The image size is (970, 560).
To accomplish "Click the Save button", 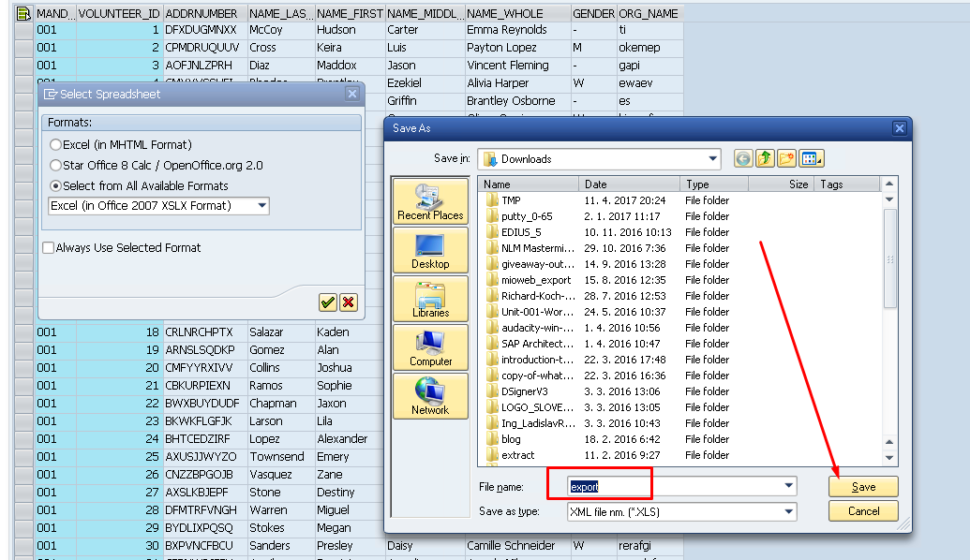I will coord(863,487).
